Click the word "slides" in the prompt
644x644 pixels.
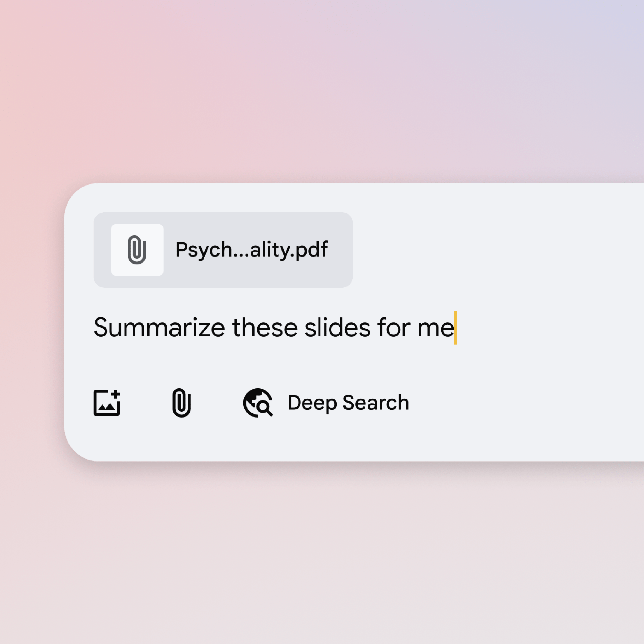pos(337,328)
